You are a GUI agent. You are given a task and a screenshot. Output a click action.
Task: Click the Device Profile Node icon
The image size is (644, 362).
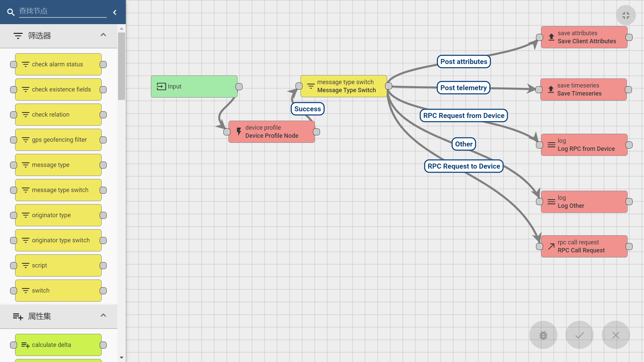tap(239, 131)
